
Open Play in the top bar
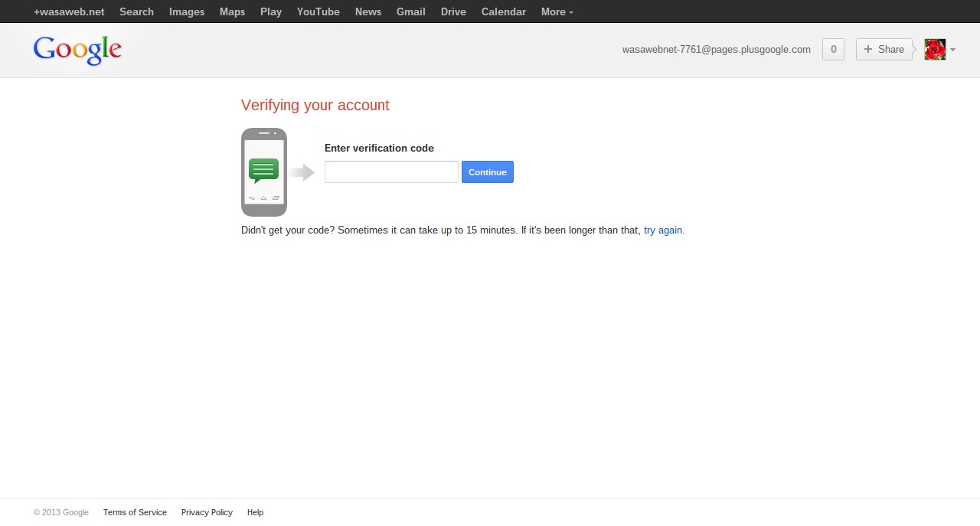tap(271, 11)
